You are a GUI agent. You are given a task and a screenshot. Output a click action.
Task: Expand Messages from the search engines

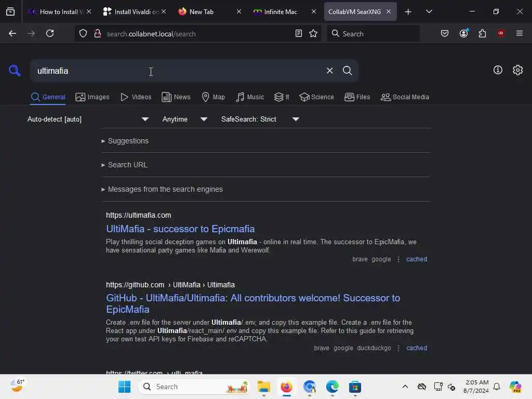(x=162, y=189)
